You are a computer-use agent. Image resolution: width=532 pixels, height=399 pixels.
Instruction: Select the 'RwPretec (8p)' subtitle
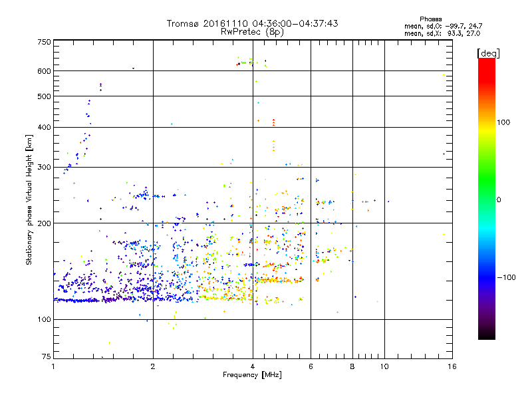[x=252, y=32]
